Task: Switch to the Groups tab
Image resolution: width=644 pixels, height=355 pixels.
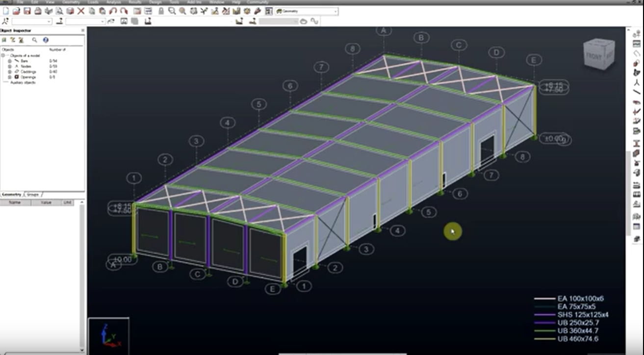Action: click(33, 195)
